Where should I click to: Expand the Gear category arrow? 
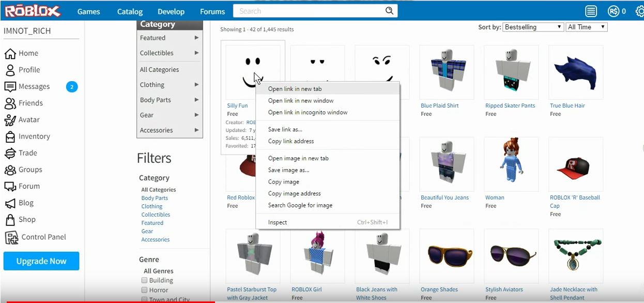click(x=196, y=115)
